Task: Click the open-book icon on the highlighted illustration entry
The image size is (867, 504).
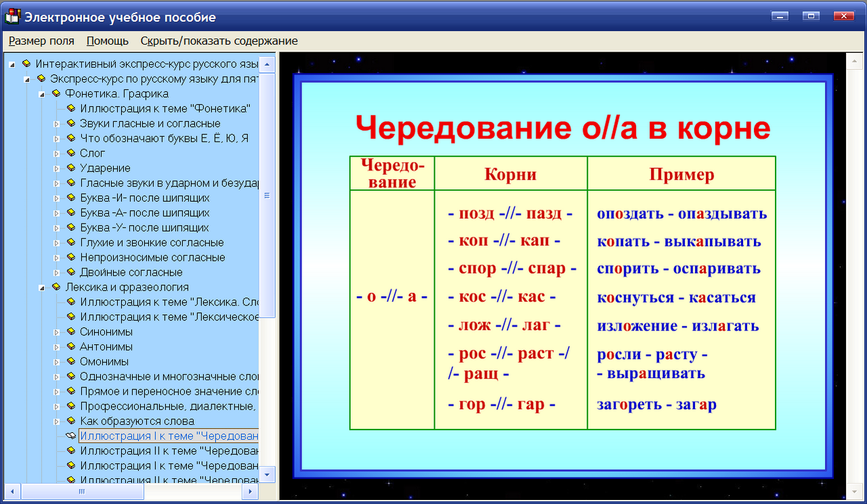Action: [70, 436]
